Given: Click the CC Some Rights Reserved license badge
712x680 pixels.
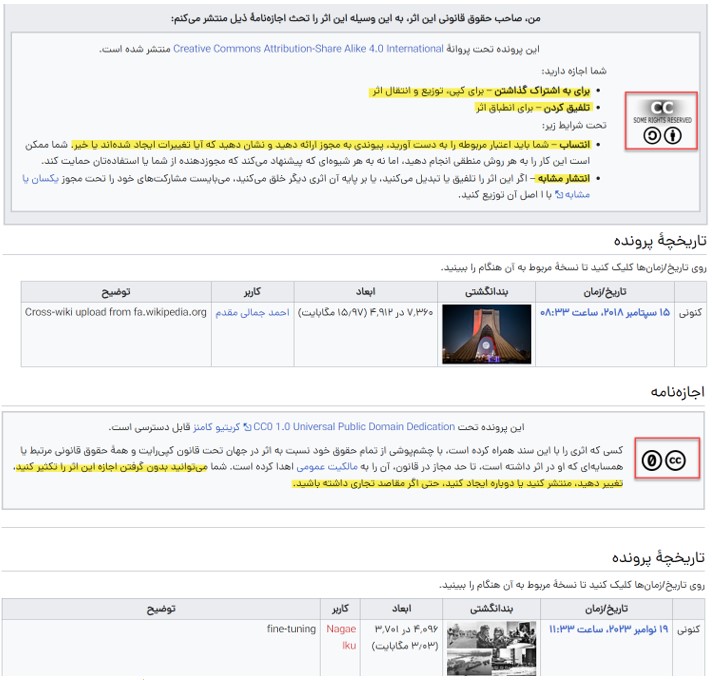Looking at the screenshot, I should click(662, 122).
